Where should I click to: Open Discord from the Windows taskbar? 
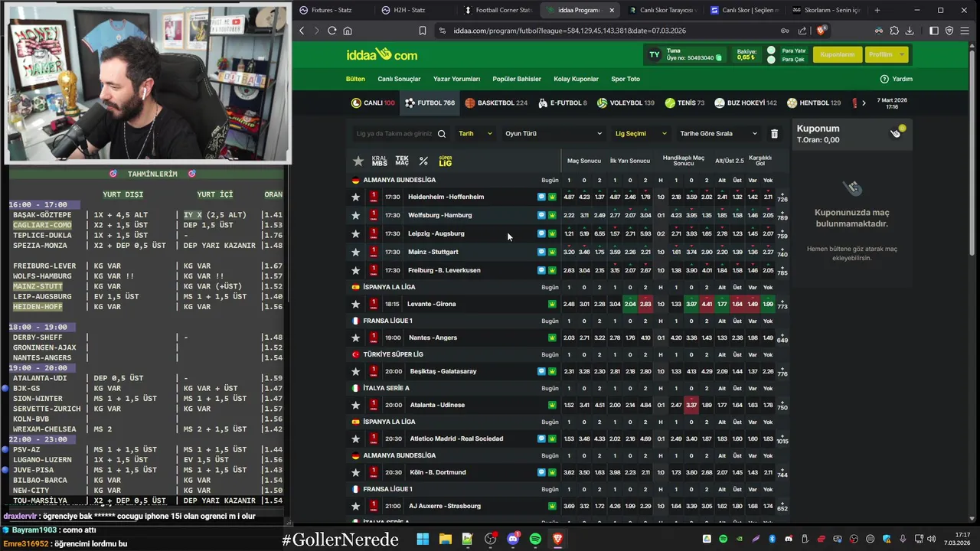(x=513, y=540)
